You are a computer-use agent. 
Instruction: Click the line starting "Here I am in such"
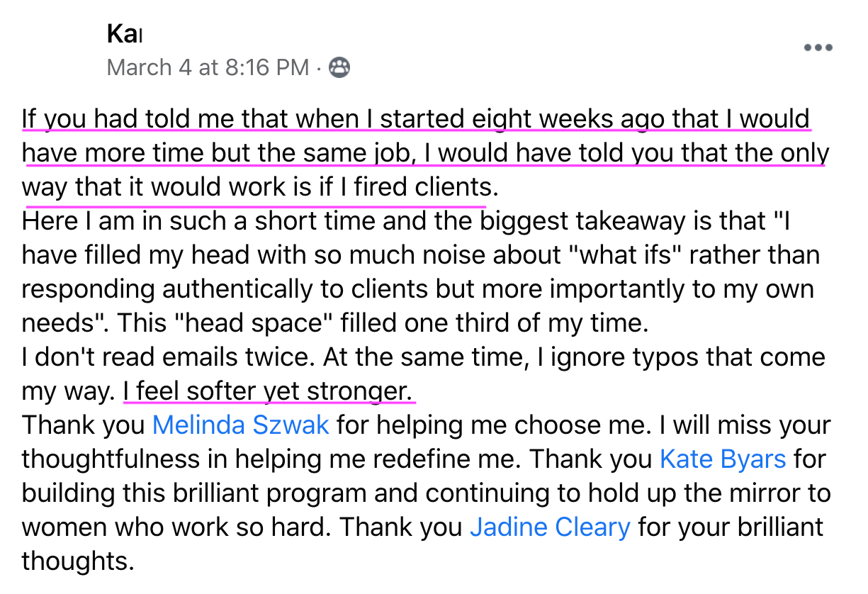coord(406,221)
